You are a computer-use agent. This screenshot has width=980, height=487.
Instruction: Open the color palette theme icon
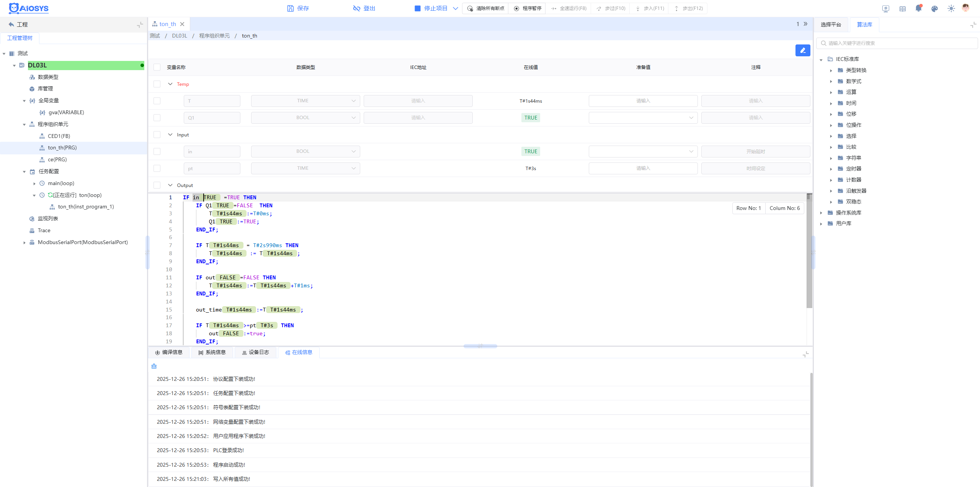(x=934, y=8)
